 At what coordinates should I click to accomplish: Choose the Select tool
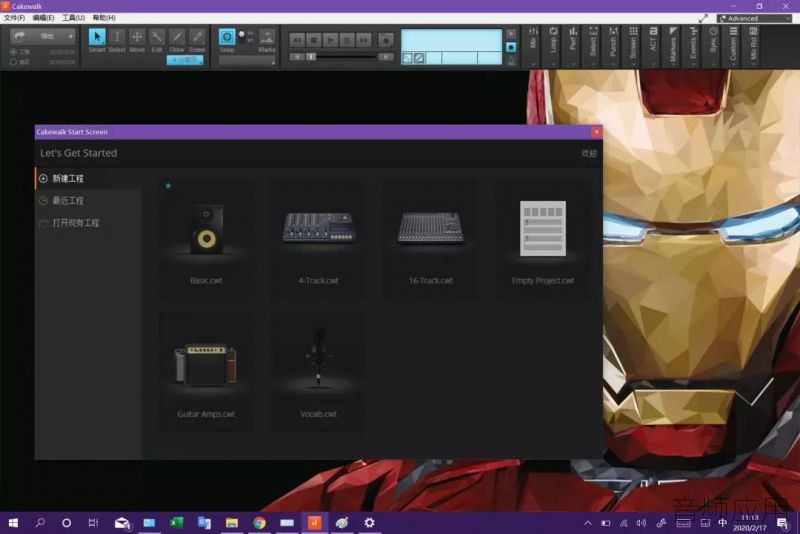coord(117,40)
